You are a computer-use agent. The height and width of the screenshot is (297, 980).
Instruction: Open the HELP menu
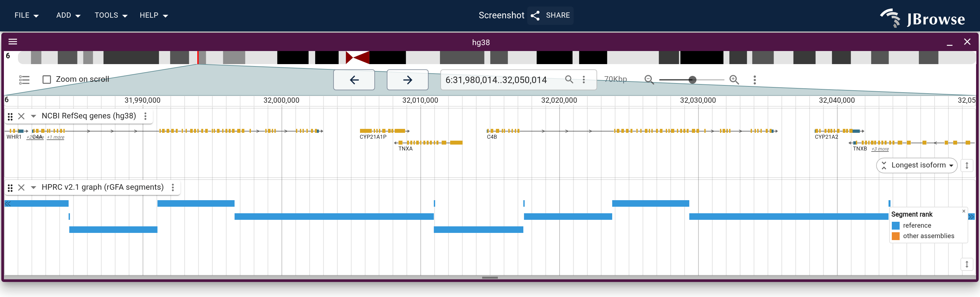[154, 15]
